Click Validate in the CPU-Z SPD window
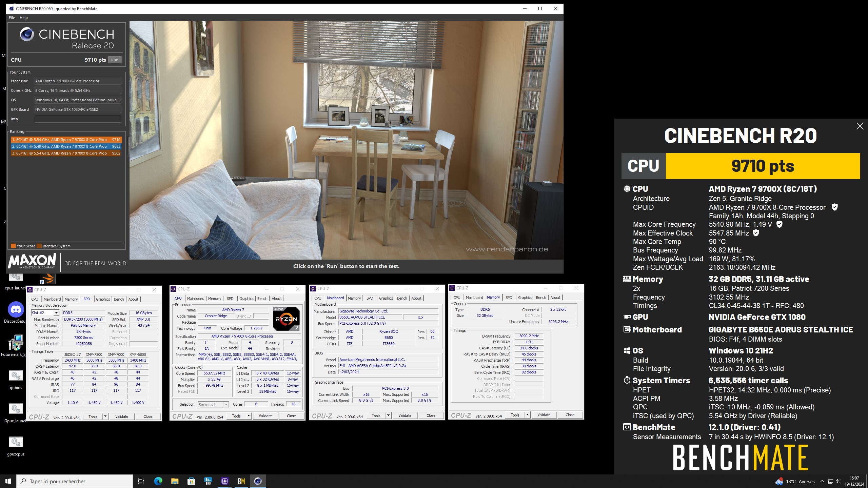 tap(122, 416)
